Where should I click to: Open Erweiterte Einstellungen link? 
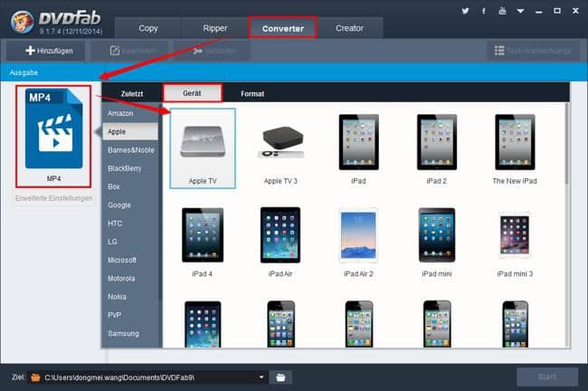point(53,198)
